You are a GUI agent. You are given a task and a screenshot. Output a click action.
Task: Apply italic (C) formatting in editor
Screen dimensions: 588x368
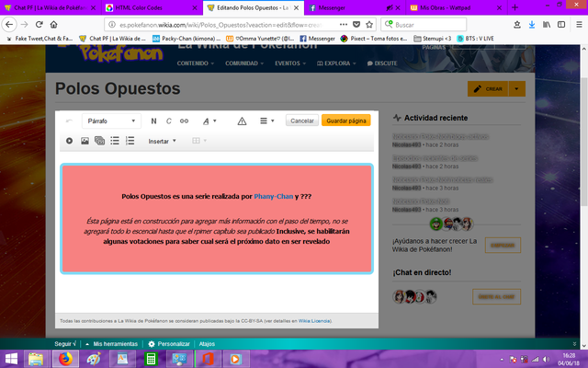coord(169,121)
